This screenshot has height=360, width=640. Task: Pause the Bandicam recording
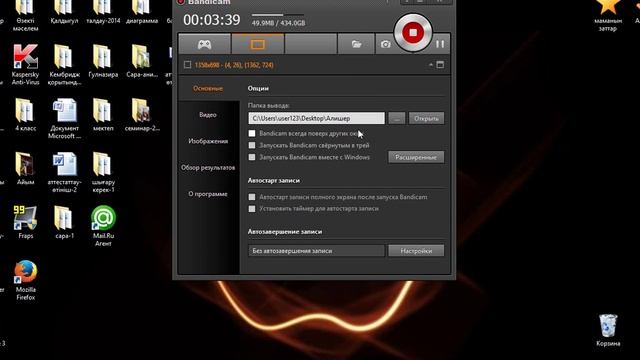pos(440,44)
